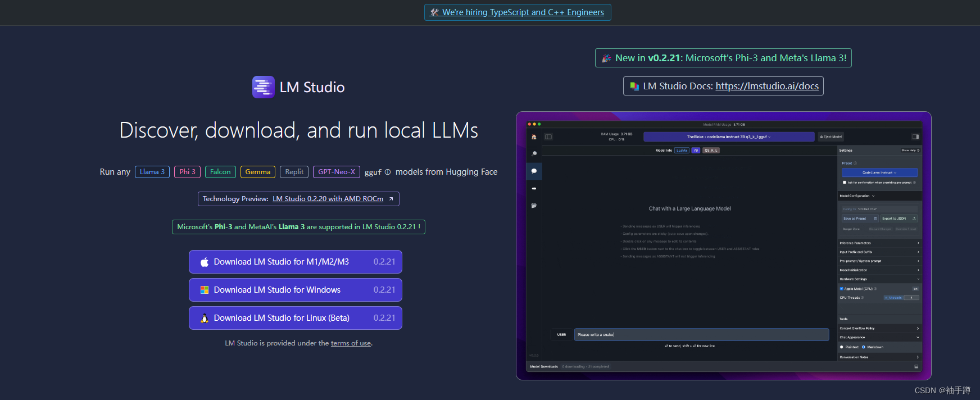The height and width of the screenshot is (400, 980).
Task: Open the CodeLlama Instruct preset dropdown
Action: [x=879, y=172]
